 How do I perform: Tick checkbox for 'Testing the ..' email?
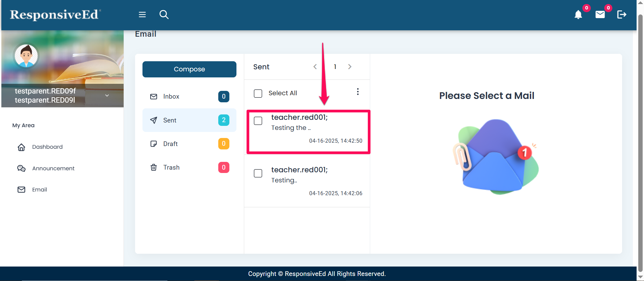click(x=258, y=121)
